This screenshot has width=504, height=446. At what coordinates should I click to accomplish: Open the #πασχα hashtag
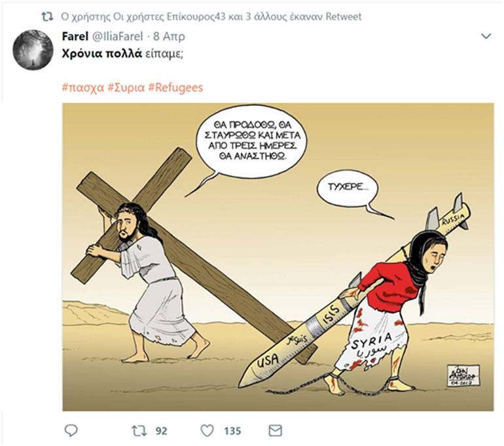pos(83,88)
